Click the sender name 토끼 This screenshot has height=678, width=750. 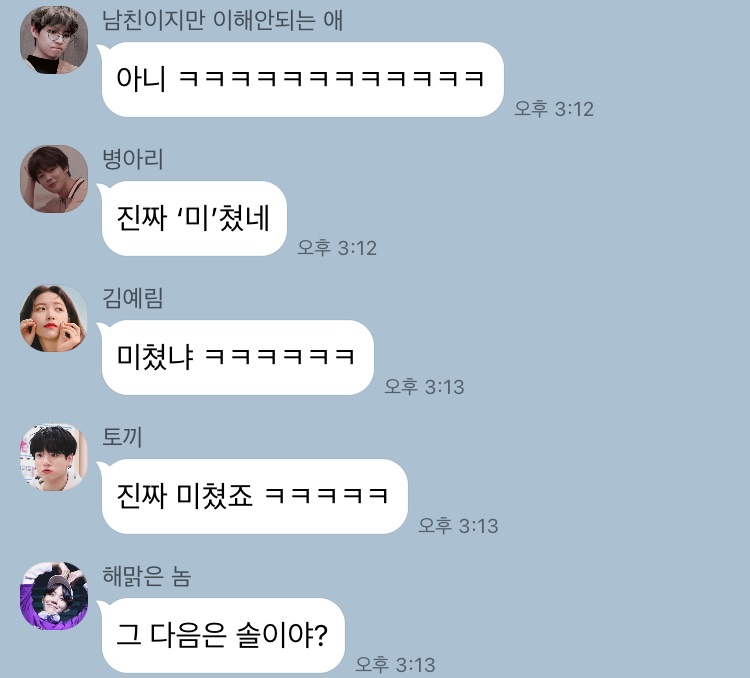pos(122,437)
